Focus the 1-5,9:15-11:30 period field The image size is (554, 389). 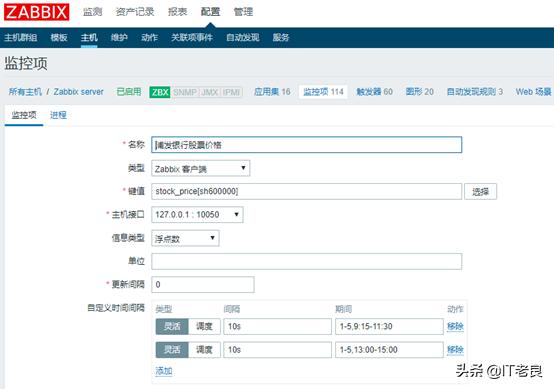point(389,326)
